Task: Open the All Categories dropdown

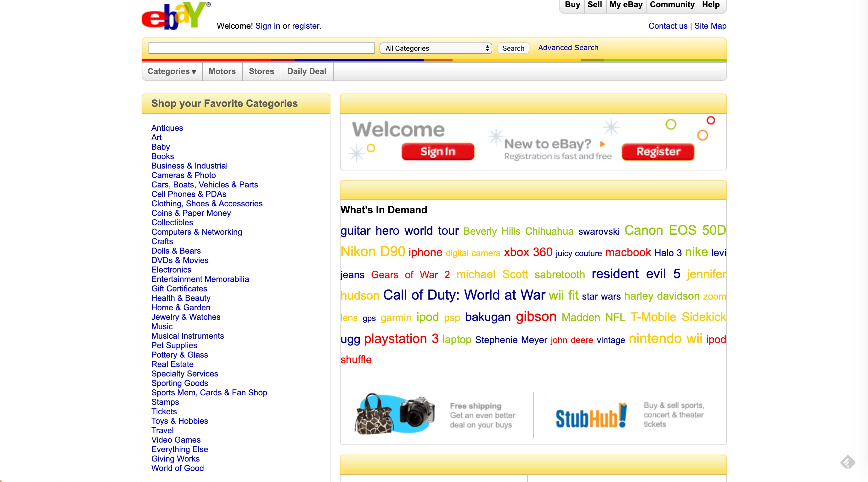Action: (x=435, y=48)
